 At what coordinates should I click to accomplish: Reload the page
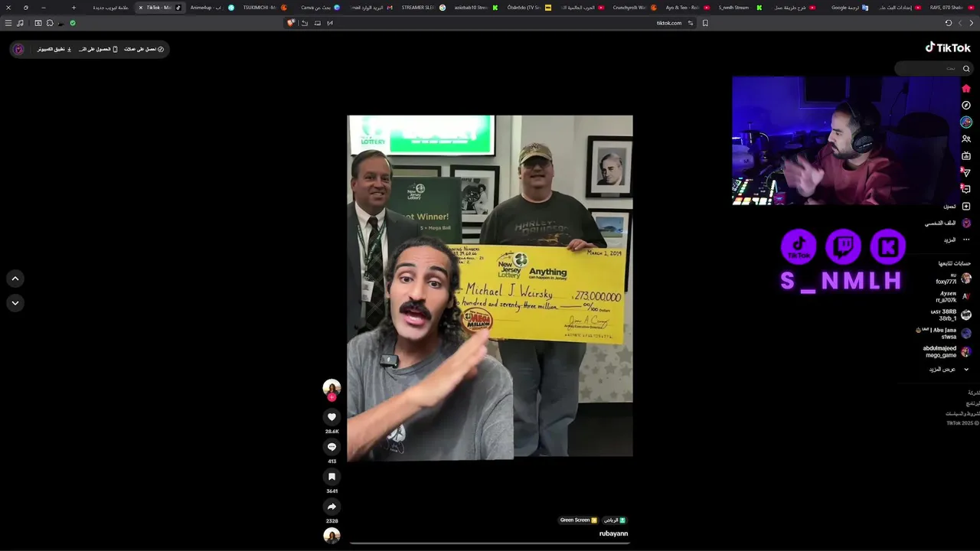click(x=948, y=23)
